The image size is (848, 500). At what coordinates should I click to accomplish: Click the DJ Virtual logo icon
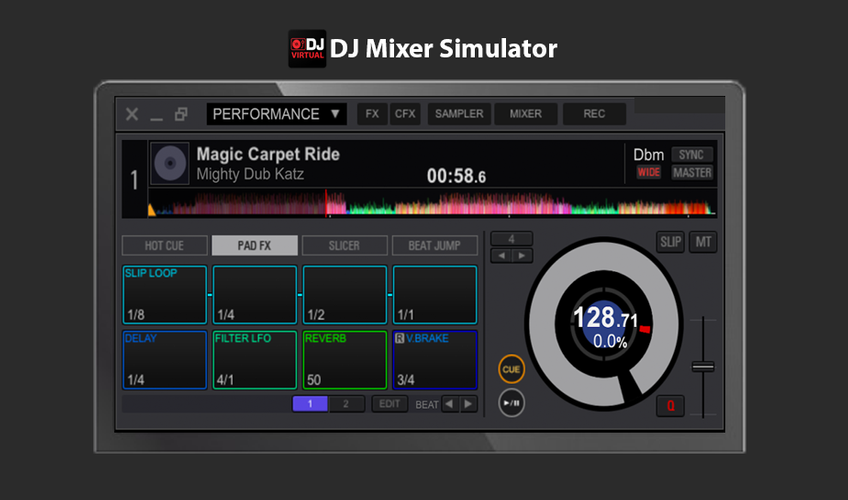tap(307, 49)
